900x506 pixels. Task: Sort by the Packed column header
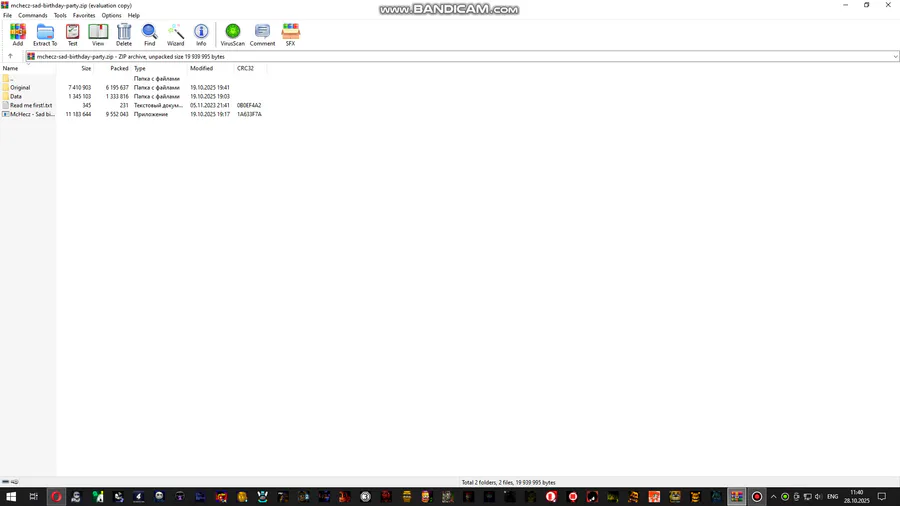112,68
